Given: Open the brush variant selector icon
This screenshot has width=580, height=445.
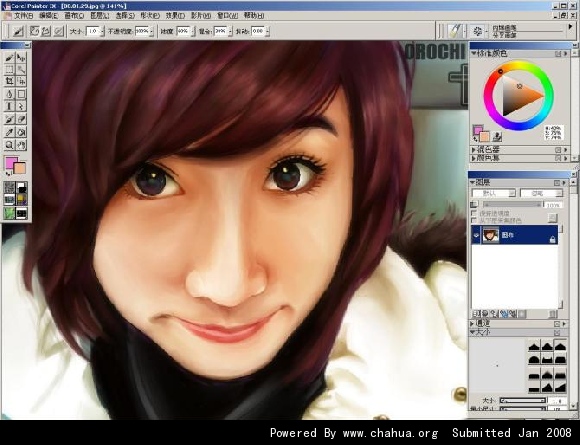Looking at the screenshot, I should (478, 31).
